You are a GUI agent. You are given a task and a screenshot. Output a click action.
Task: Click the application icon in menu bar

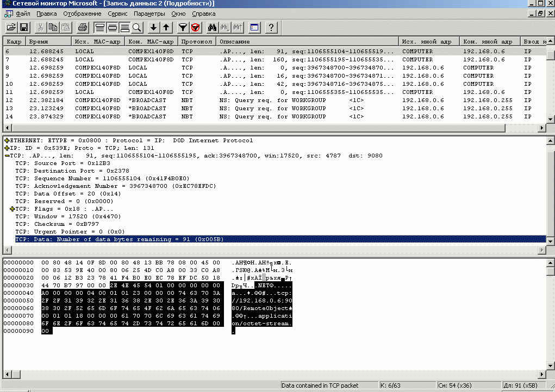[8, 14]
